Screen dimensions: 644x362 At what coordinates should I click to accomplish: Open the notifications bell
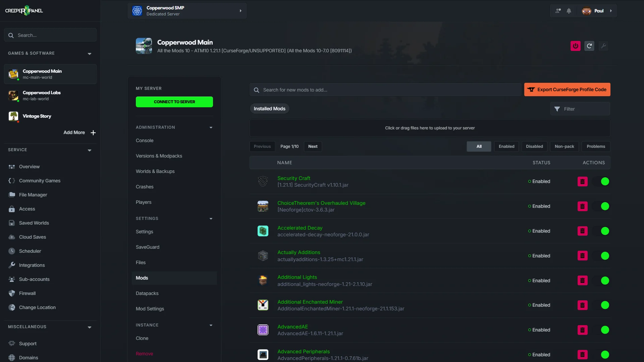[x=569, y=11]
